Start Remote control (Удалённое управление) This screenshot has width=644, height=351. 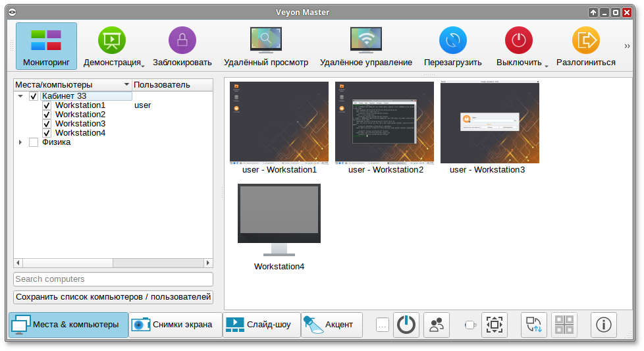click(365, 41)
